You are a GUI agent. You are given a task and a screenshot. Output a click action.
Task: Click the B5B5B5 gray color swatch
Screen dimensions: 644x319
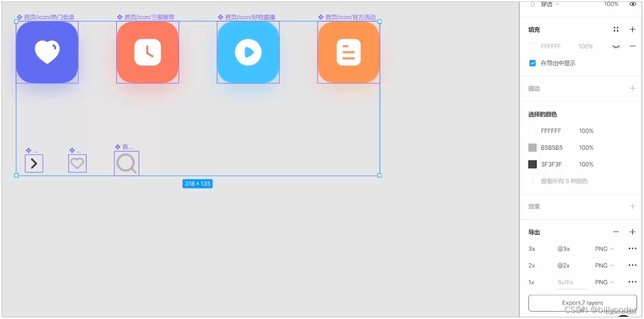click(532, 148)
